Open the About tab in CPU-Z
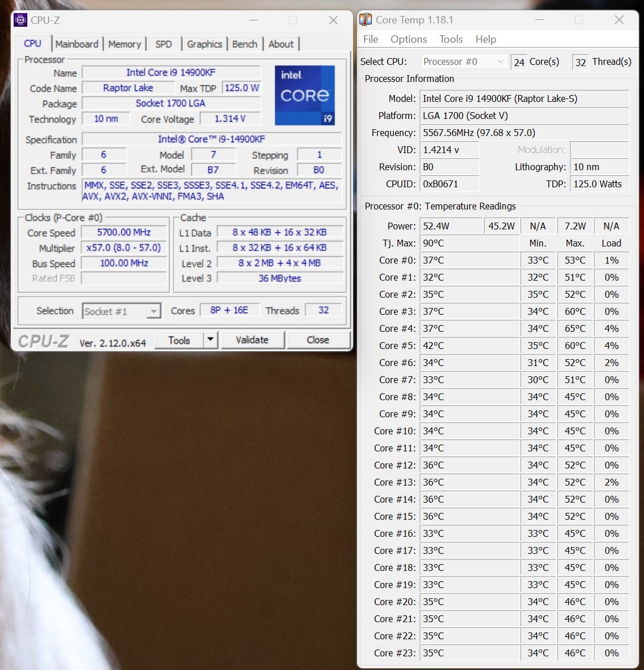 coord(281,44)
